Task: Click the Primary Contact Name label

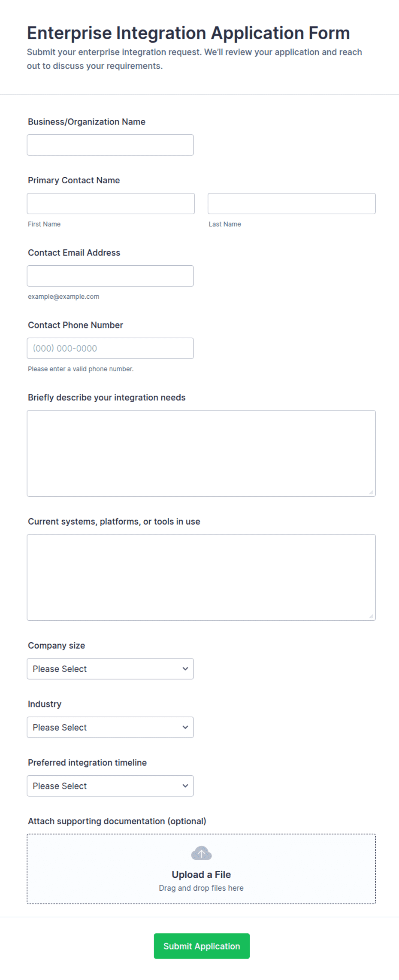Action: [x=74, y=180]
